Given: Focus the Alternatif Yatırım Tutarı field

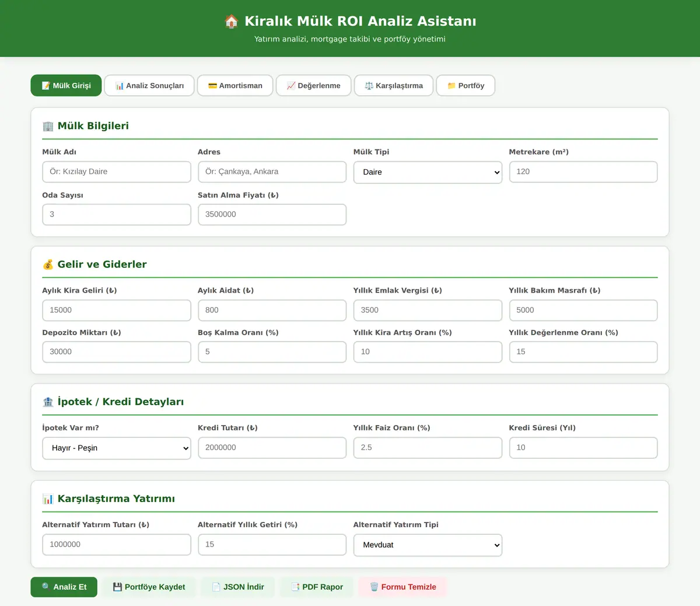Looking at the screenshot, I should [x=117, y=545].
